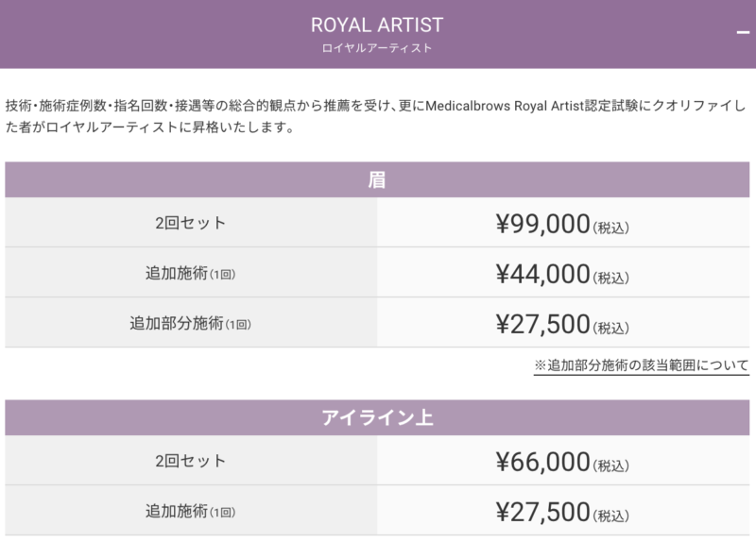Click the (税込) note beside ¥99,000

tap(610, 228)
